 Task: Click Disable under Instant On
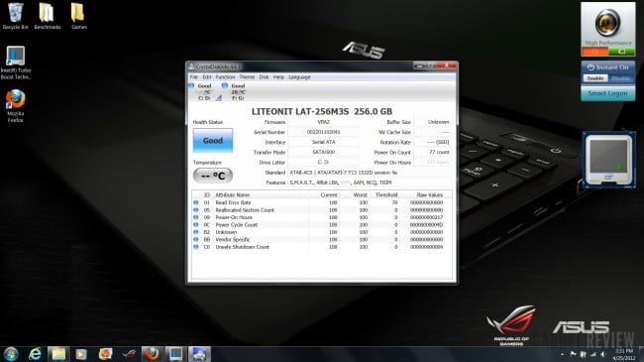(620, 78)
